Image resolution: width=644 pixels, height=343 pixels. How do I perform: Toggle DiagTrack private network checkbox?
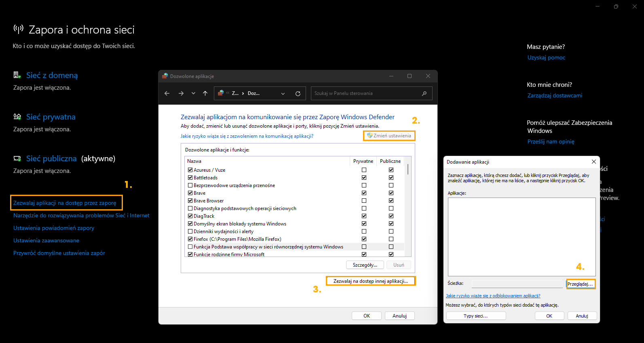(364, 216)
